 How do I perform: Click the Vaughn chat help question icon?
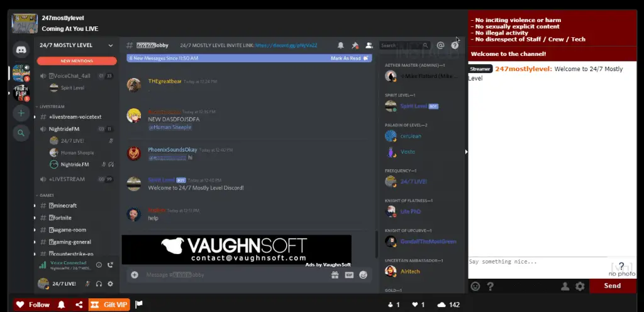click(491, 287)
